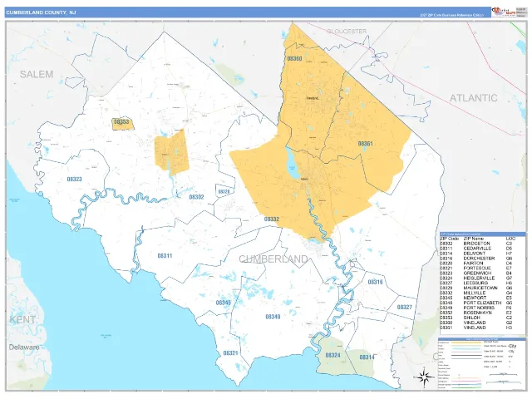Click the PORT ELIZABETH row in ZIP table
The height and width of the screenshot is (399, 532).
click(x=477, y=303)
